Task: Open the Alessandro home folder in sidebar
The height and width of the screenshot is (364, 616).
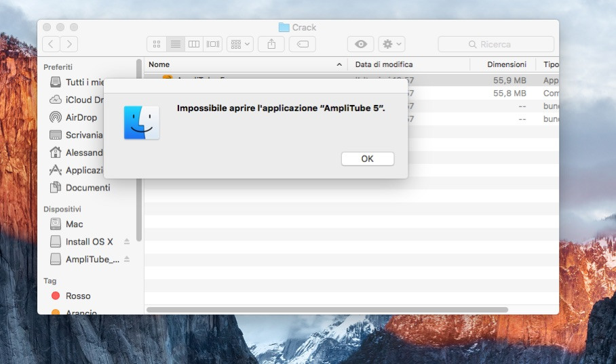Action: point(77,153)
